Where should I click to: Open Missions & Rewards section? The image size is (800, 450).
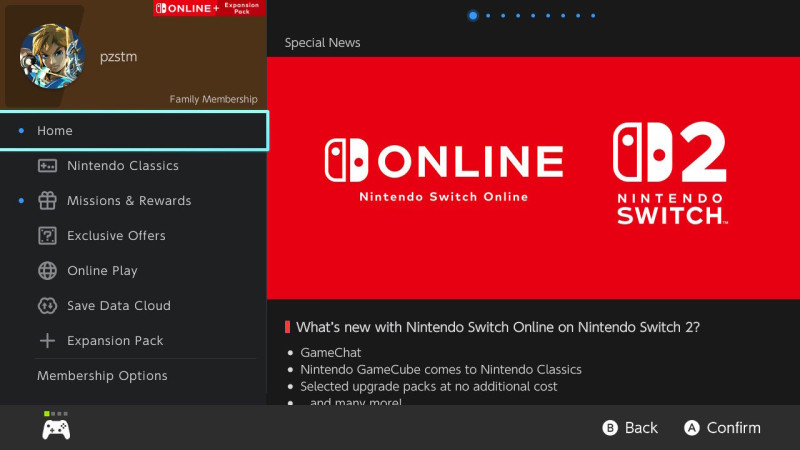pyautogui.click(x=134, y=201)
